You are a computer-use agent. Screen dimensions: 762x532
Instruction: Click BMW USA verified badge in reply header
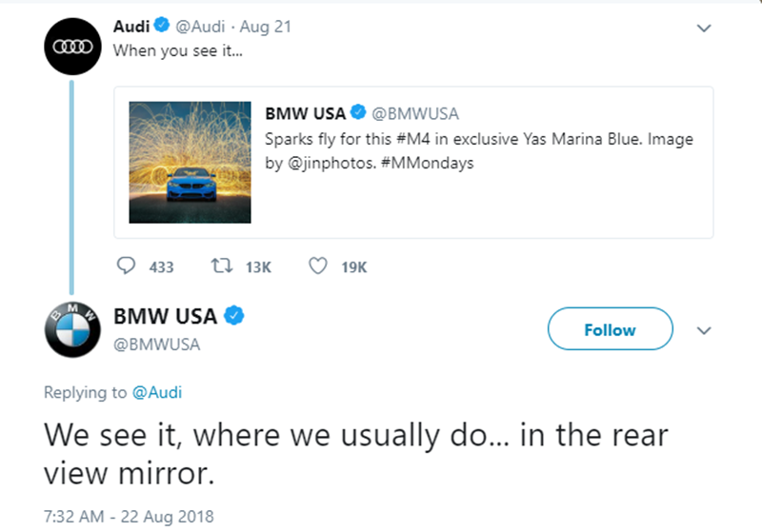(x=234, y=317)
